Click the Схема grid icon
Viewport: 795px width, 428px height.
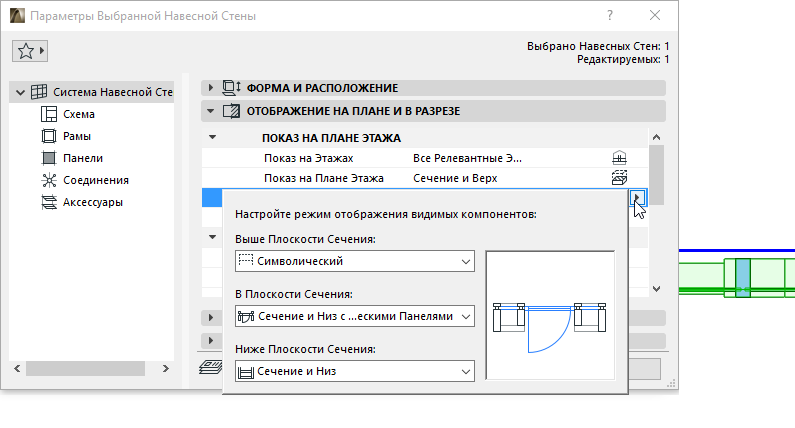pos(48,114)
